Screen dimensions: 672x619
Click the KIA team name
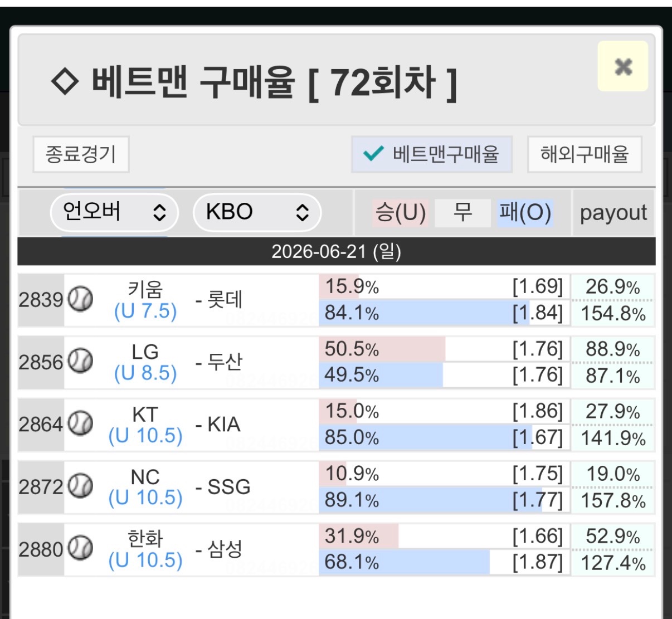click(223, 425)
